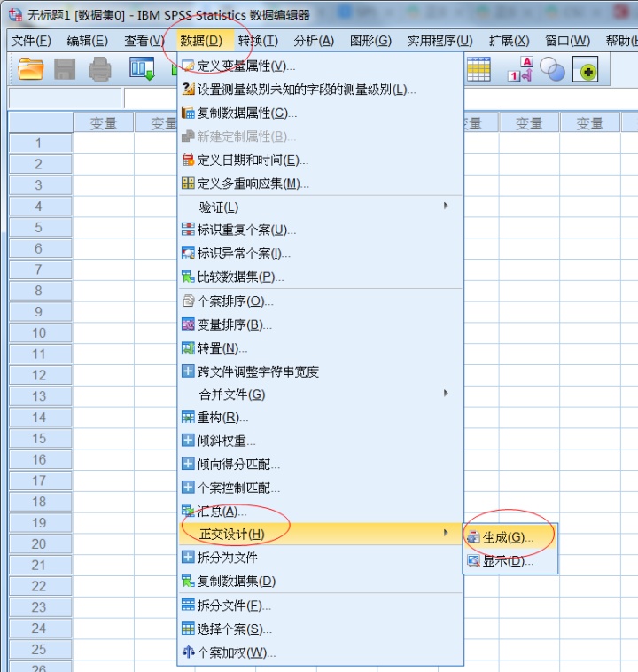This screenshot has height=672, width=638.
Task: Select 定义日期和时间(E) entry
Action: point(320,160)
